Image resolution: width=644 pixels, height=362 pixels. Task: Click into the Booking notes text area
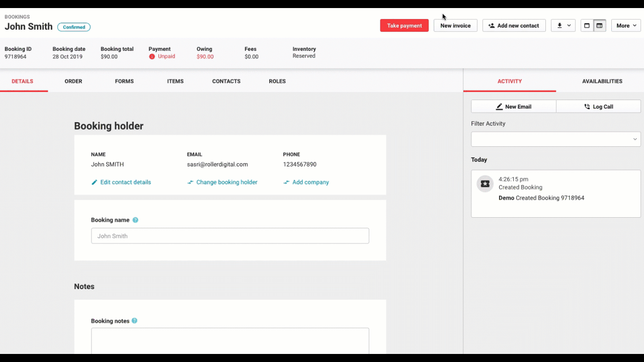pos(230,341)
